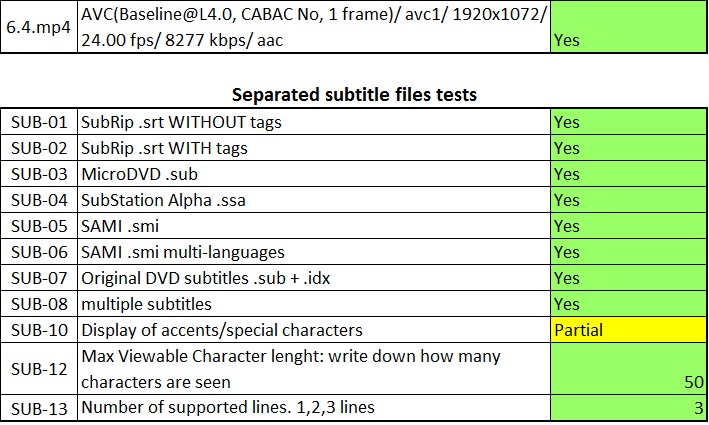Click the green cell with value 3
Screen dimensions: 709x425
click(629, 408)
